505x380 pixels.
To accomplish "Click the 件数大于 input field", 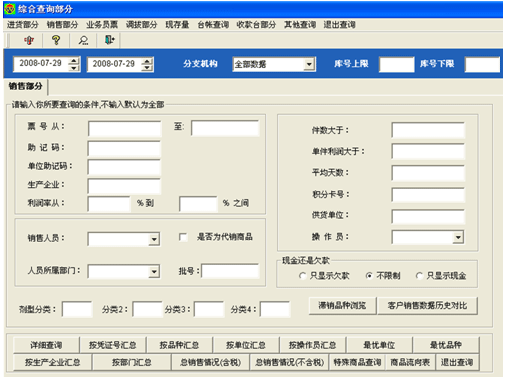I will point(428,130).
